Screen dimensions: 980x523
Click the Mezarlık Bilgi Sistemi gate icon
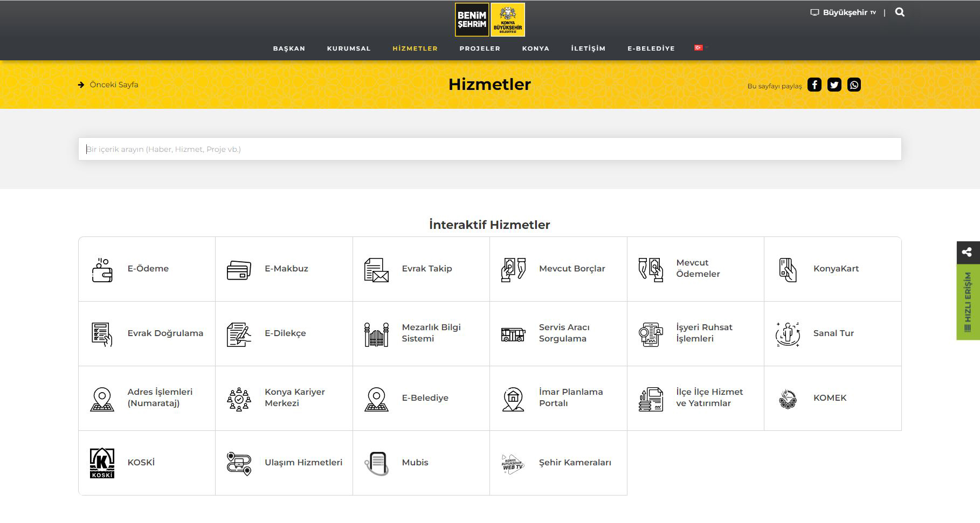point(376,334)
